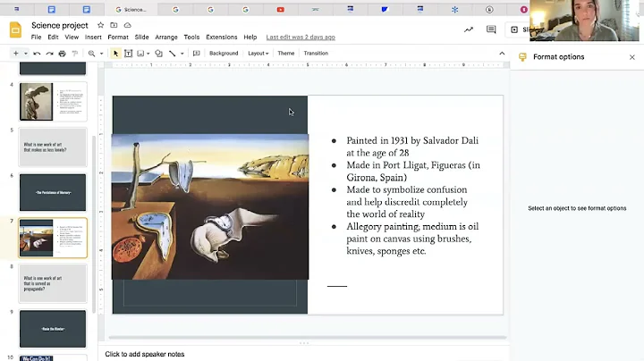Click the undo icon

[x=37, y=54]
